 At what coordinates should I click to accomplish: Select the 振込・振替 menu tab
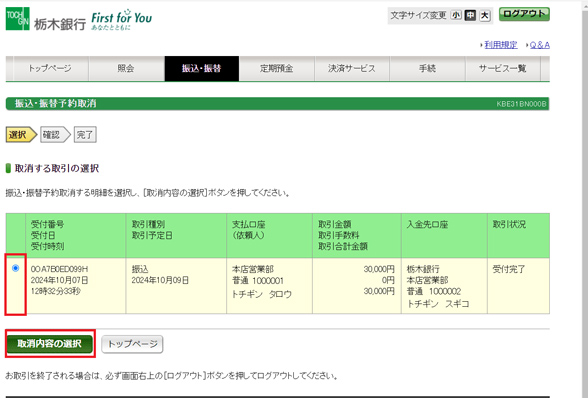[201, 69]
